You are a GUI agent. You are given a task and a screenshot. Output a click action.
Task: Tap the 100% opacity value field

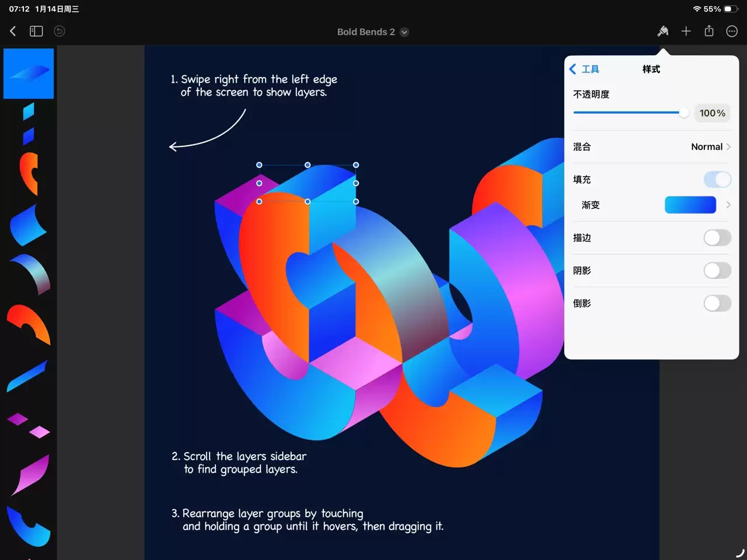[x=712, y=113]
